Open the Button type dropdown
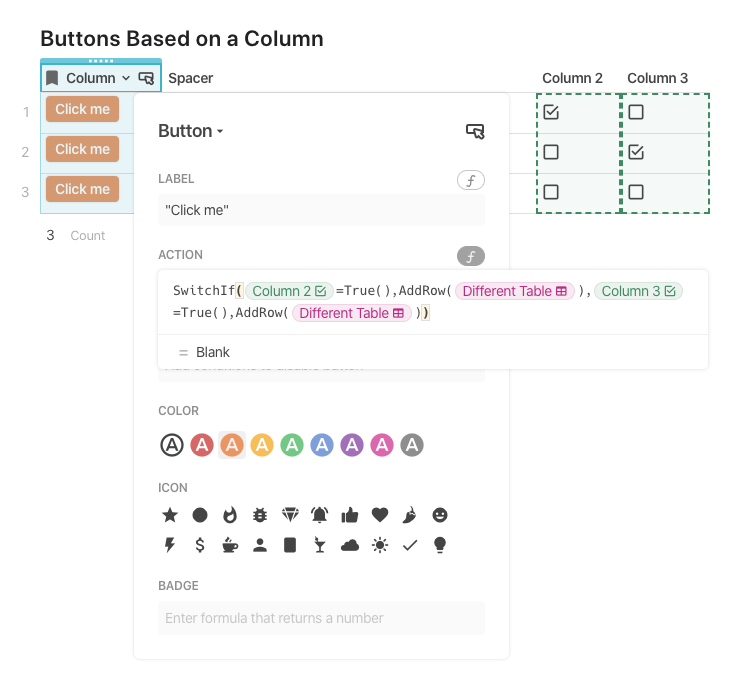The width and height of the screenshot is (736, 686). point(191,131)
